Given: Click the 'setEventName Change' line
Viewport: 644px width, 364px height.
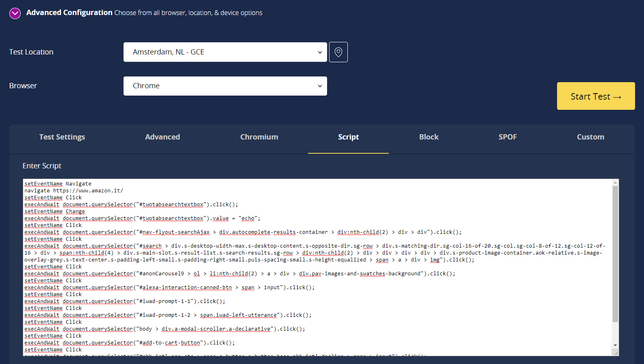Looking at the screenshot, I should pos(54,211).
